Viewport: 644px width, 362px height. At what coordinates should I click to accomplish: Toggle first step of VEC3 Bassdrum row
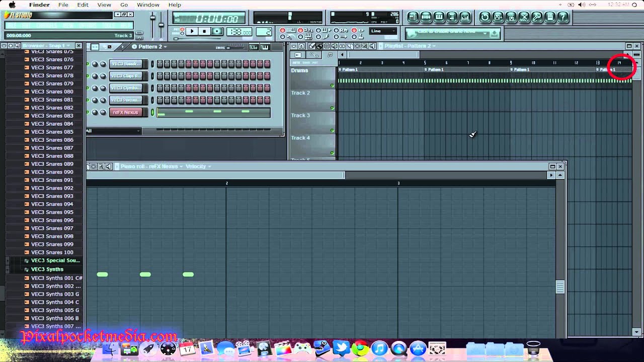click(x=160, y=64)
